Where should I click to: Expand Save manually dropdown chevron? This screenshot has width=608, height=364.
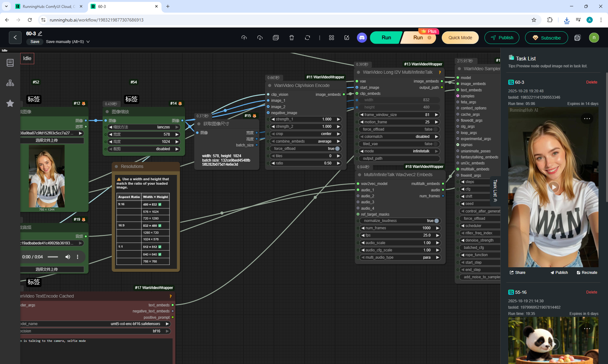point(88,42)
